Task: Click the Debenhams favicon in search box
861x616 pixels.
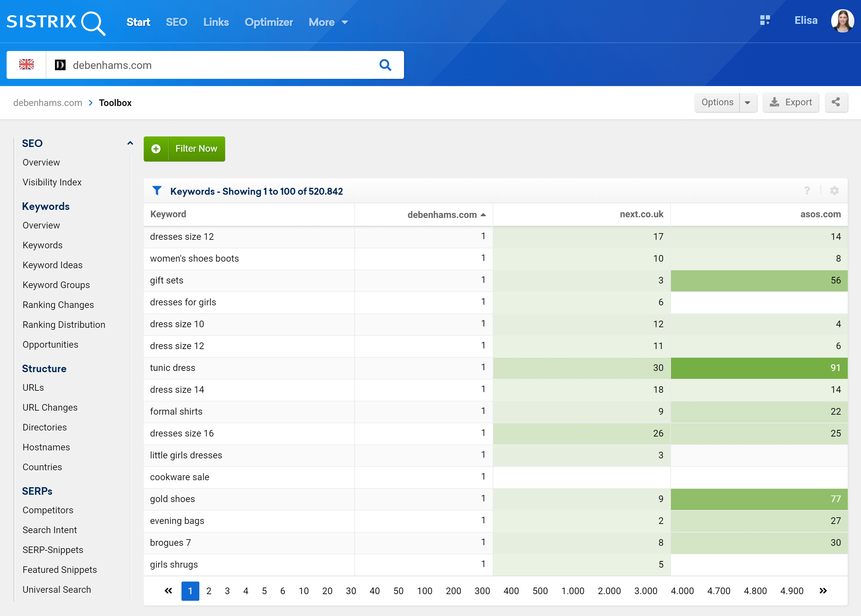Action: (60, 65)
